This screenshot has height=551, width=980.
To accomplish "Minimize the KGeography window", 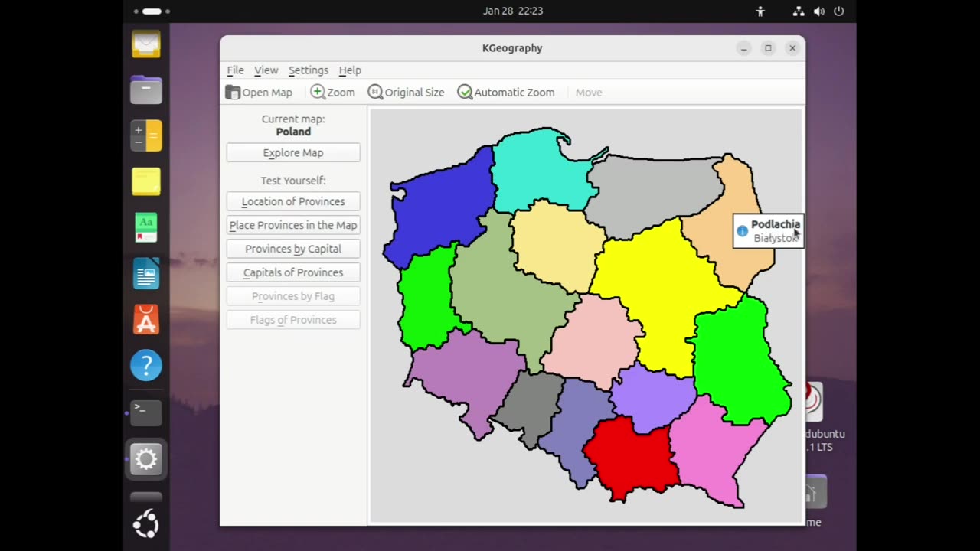I will click(x=743, y=48).
